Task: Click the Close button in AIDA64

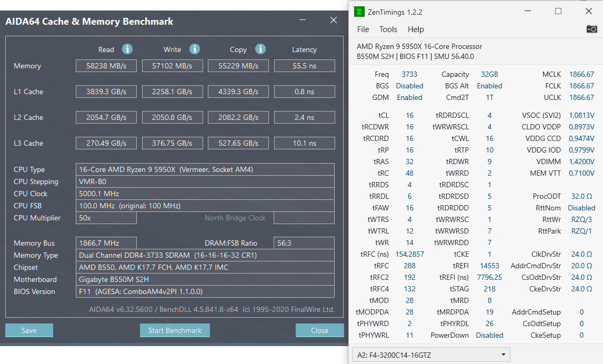Action: pyautogui.click(x=319, y=330)
